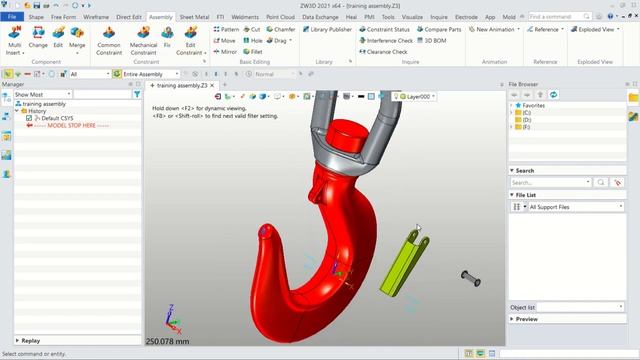Viewport: 640px width, 360px height.
Task: Click the Move tool
Action: tap(224, 40)
